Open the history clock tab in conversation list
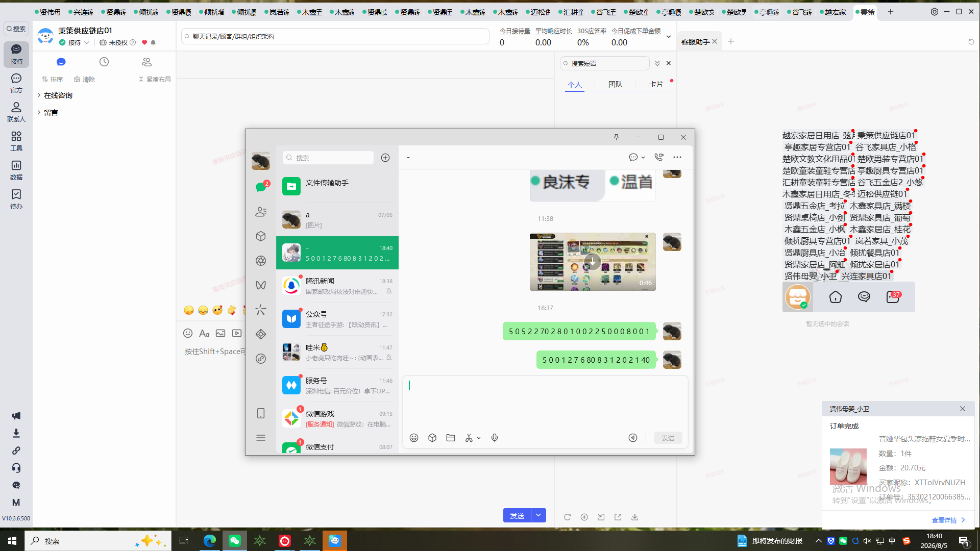The height and width of the screenshot is (551, 980). coord(104,62)
